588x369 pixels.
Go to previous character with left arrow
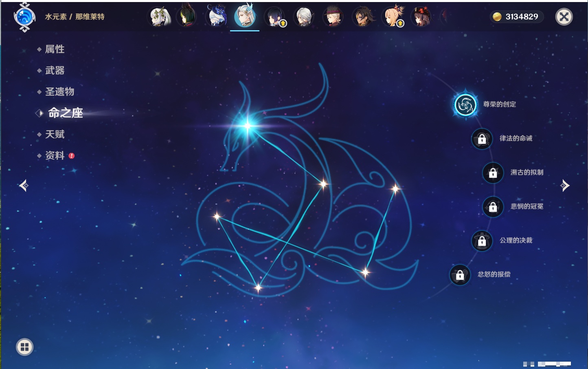(x=24, y=186)
